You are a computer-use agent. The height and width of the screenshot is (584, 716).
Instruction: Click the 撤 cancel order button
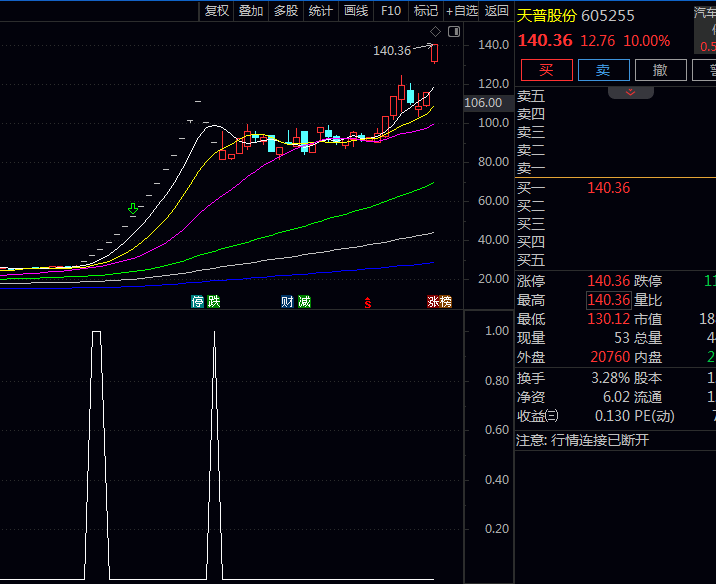coord(660,69)
